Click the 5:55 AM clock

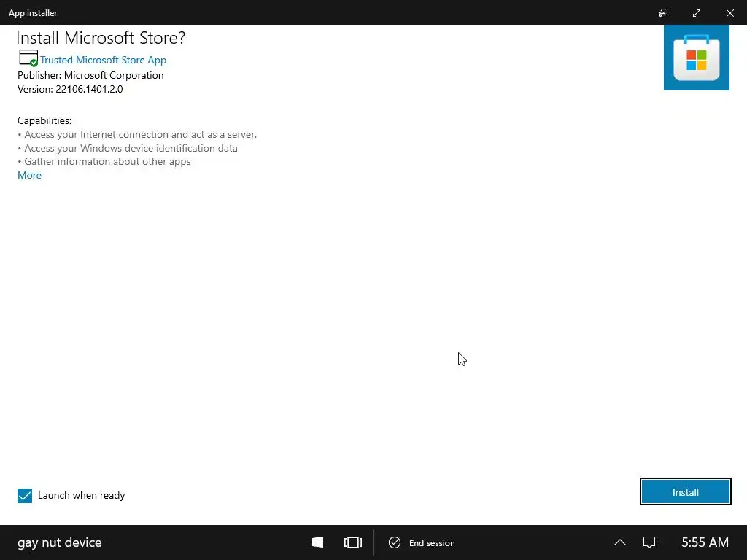click(705, 542)
